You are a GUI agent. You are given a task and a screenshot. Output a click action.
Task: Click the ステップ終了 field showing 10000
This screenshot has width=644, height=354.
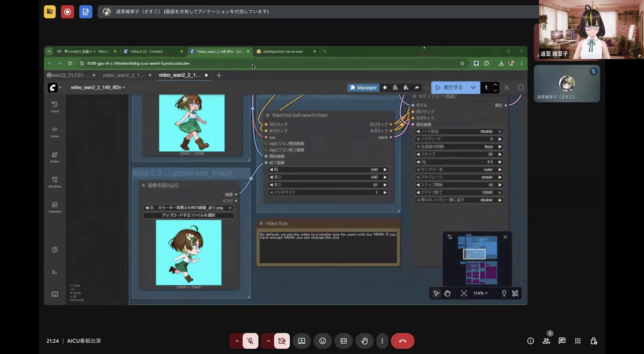point(459,192)
